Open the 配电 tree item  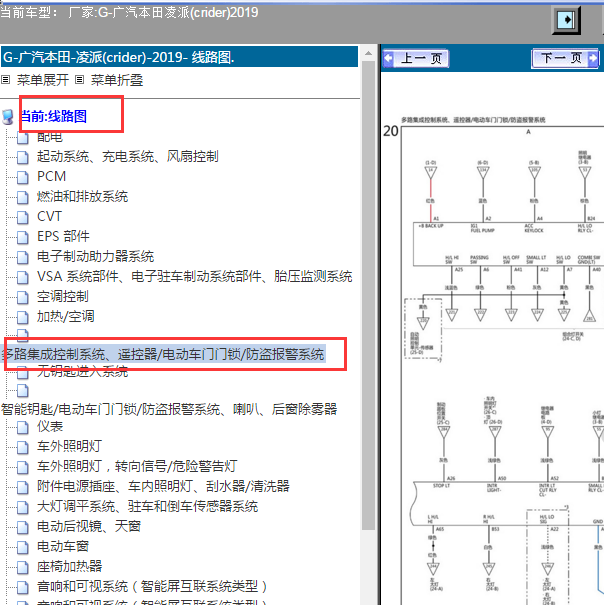pyautogui.click(x=49, y=137)
